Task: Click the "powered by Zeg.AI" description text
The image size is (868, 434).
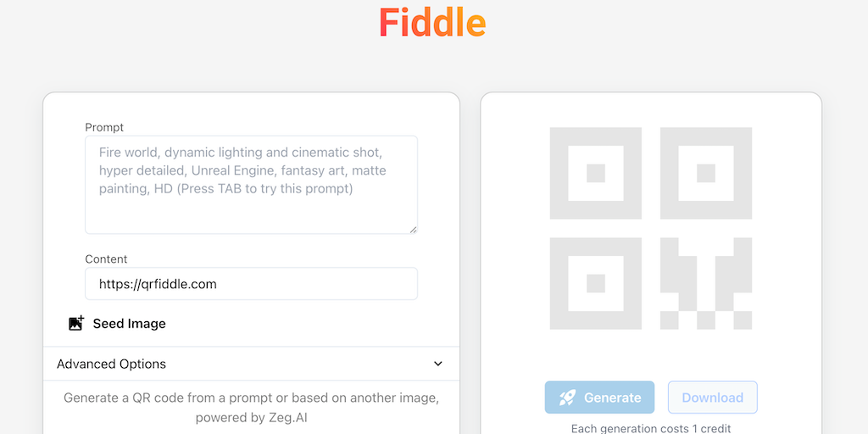Action: coord(251,417)
